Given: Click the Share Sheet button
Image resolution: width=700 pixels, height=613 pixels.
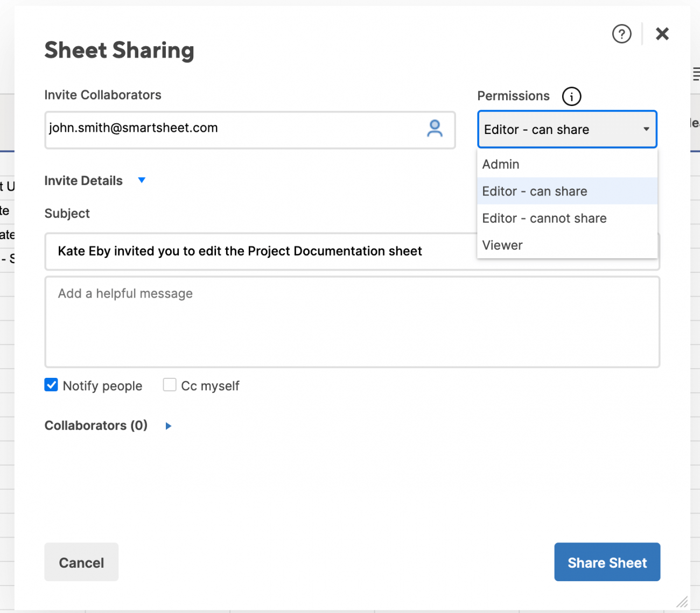Looking at the screenshot, I should click(607, 562).
